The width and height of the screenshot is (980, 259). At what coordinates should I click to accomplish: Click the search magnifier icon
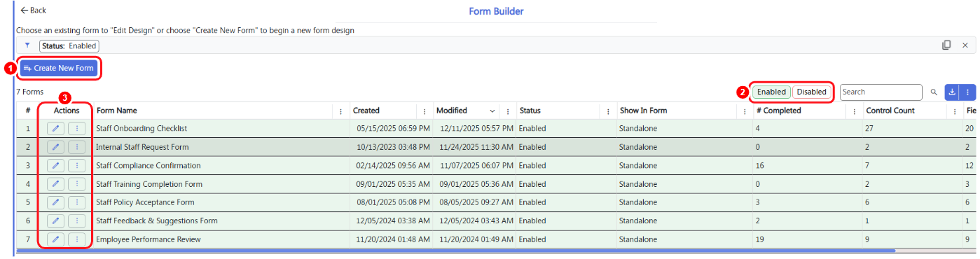(x=934, y=92)
